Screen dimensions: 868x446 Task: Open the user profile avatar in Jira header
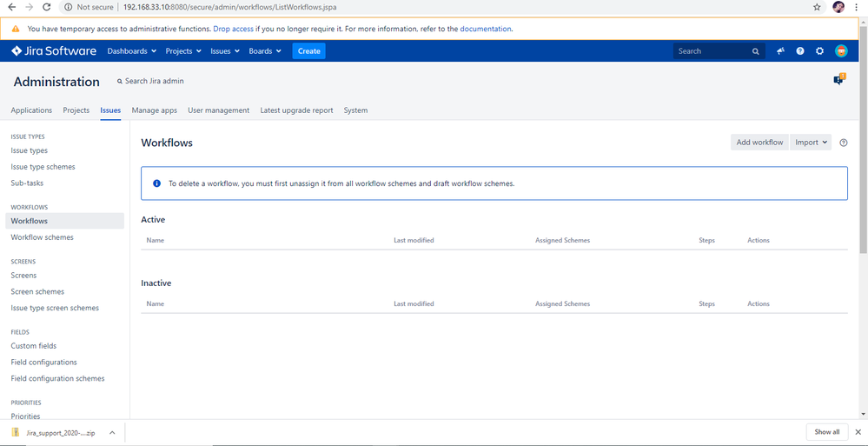point(841,51)
